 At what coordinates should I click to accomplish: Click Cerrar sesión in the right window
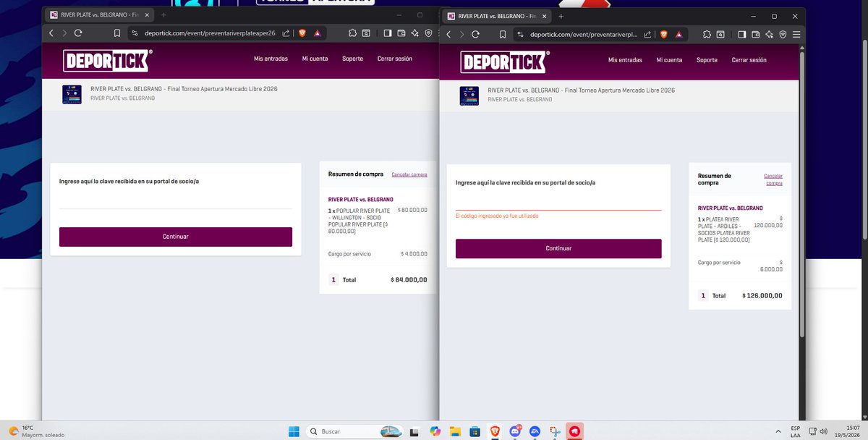749,60
